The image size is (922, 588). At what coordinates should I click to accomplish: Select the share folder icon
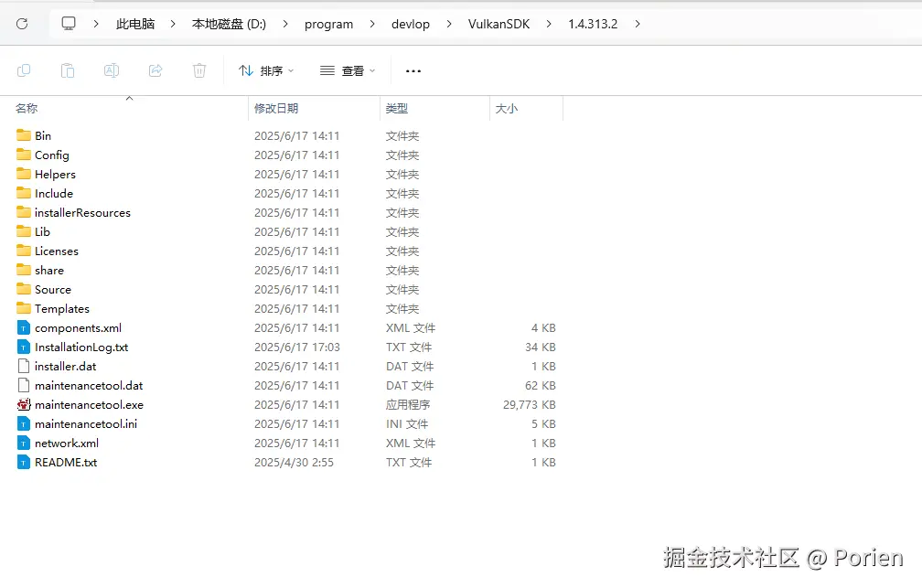coord(24,270)
